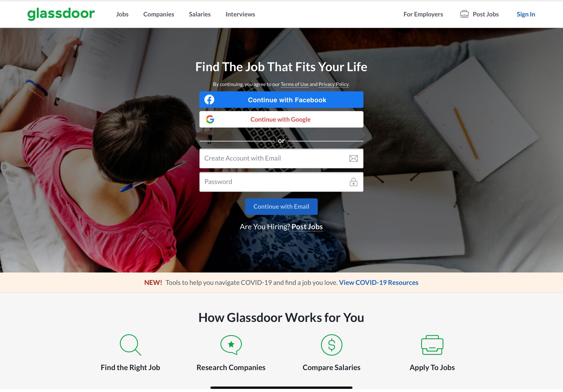Select the Salaries tab
The image size is (563, 392).
[x=200, y=14]
